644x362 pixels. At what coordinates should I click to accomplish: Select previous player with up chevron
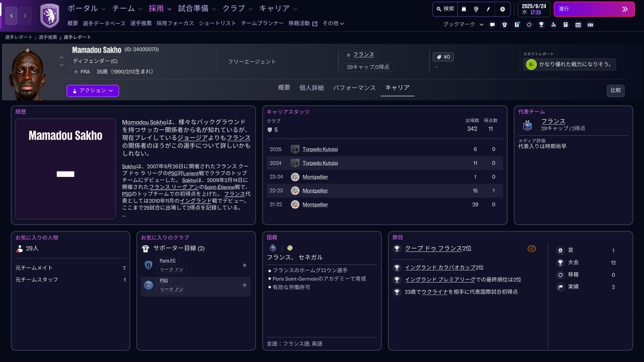tap(61, 57)
